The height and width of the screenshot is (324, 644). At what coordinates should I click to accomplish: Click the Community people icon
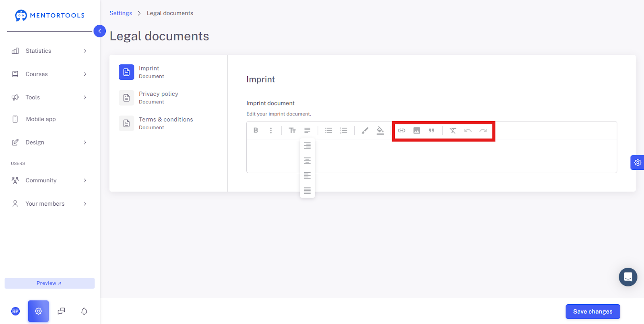tap(15, 180)
